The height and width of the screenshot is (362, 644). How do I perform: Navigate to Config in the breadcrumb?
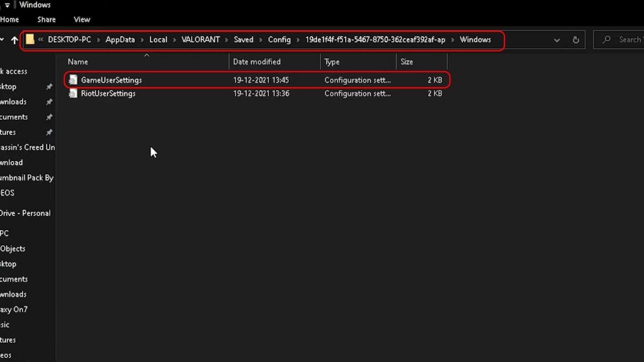[279, 40]
